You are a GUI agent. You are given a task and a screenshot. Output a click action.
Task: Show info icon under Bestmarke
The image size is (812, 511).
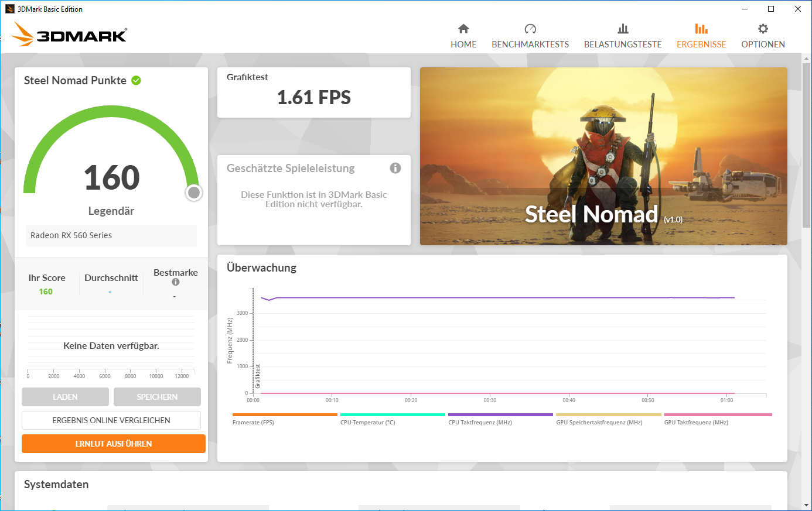[175, 282]
